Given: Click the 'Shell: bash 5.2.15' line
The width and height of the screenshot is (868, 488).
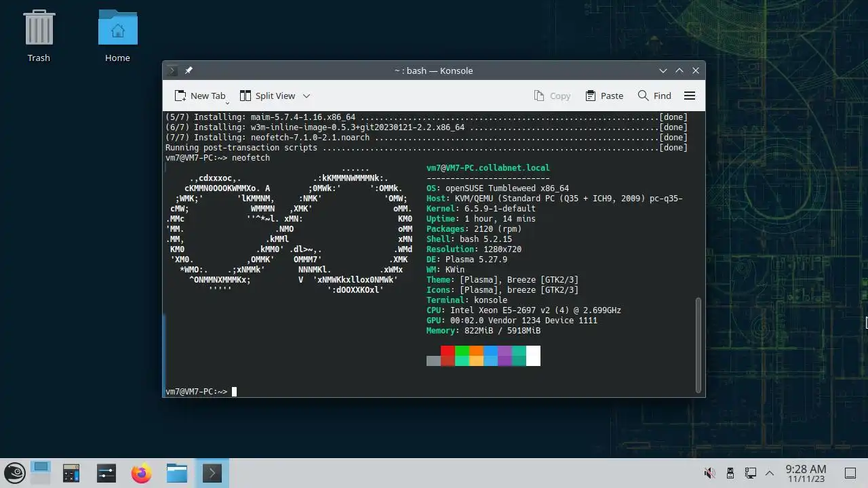Looking at the screenshot, I should 469,239.
